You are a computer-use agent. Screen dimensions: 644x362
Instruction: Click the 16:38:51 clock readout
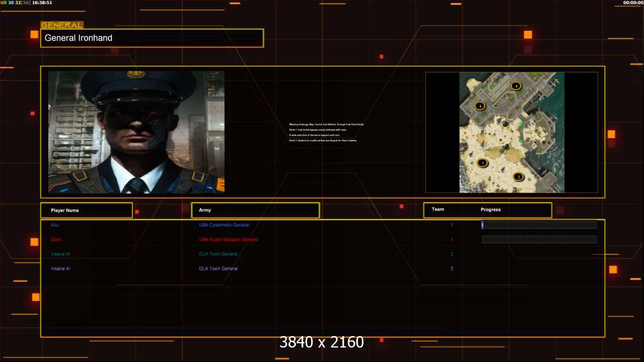(x=42, y=2)
